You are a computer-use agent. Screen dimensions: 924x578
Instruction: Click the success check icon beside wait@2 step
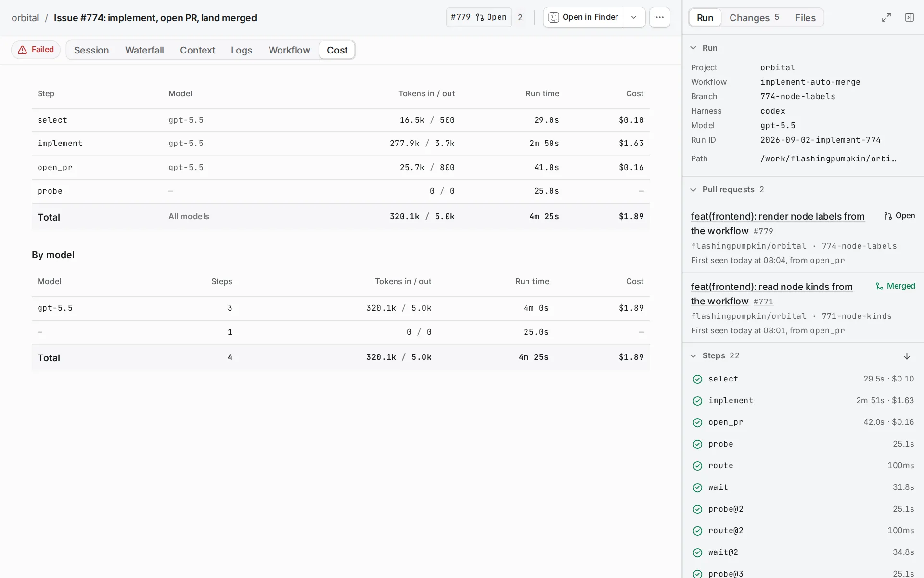pyautogui.click(x=697, y=553)
